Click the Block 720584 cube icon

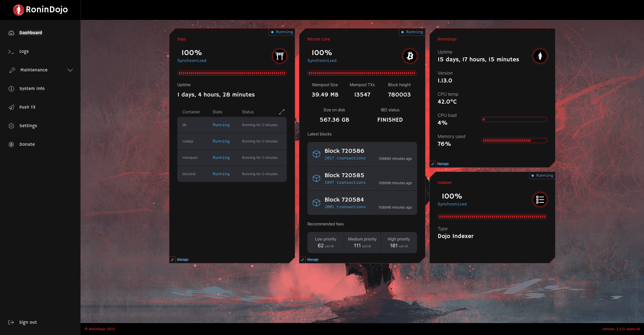coord(316,203)
